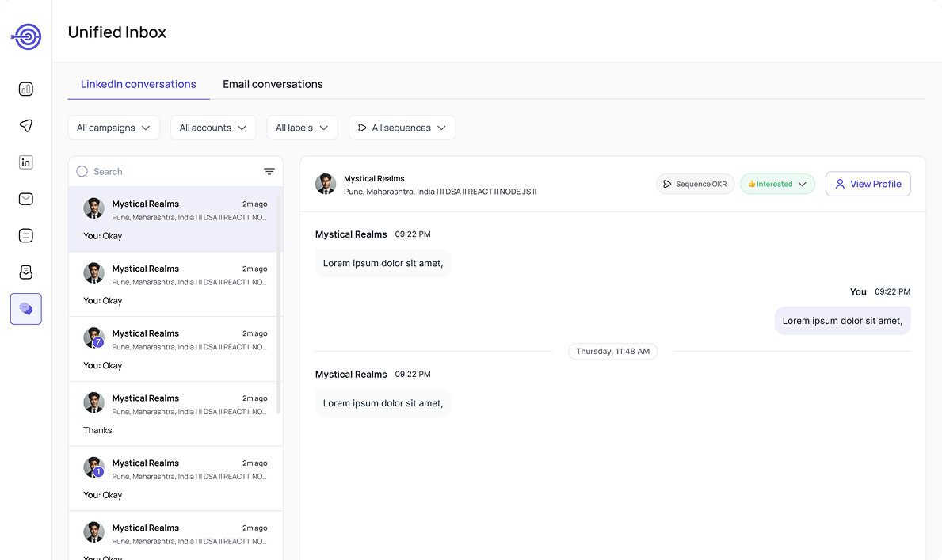The width and height of the screenshot is (942, 560).
Task: Open the LinkedIn sidebar icon
Action: point(26,162)
